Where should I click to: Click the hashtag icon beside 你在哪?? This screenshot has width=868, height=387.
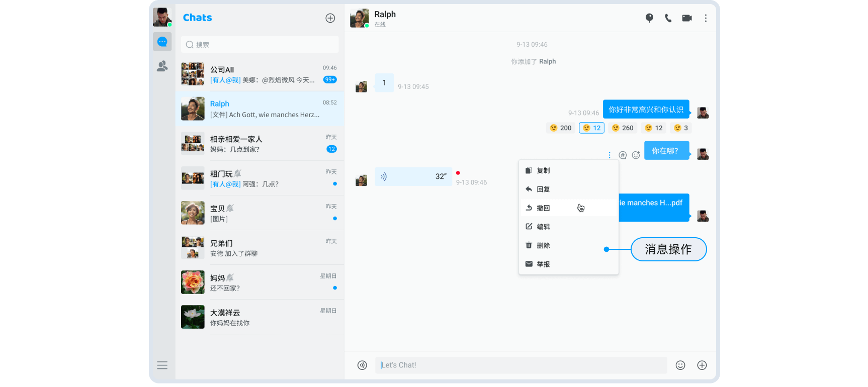(623, 155)
